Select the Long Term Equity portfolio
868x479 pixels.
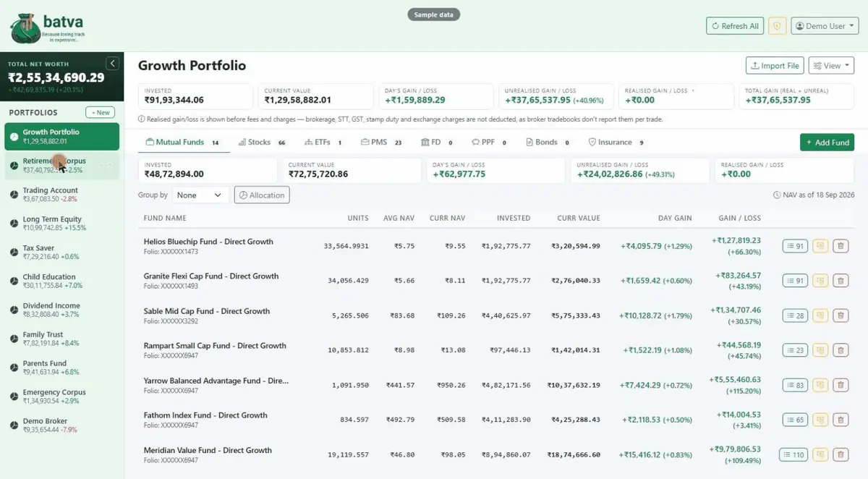[61, 223]
